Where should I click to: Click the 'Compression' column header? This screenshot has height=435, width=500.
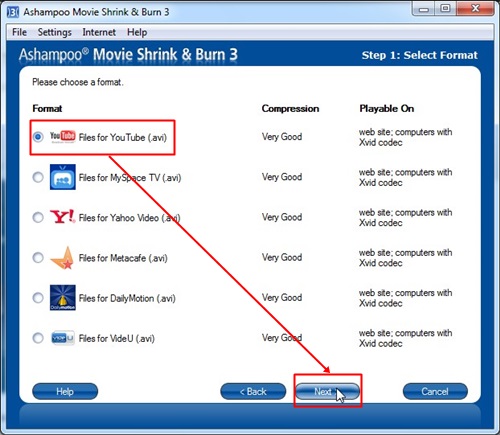290,108
